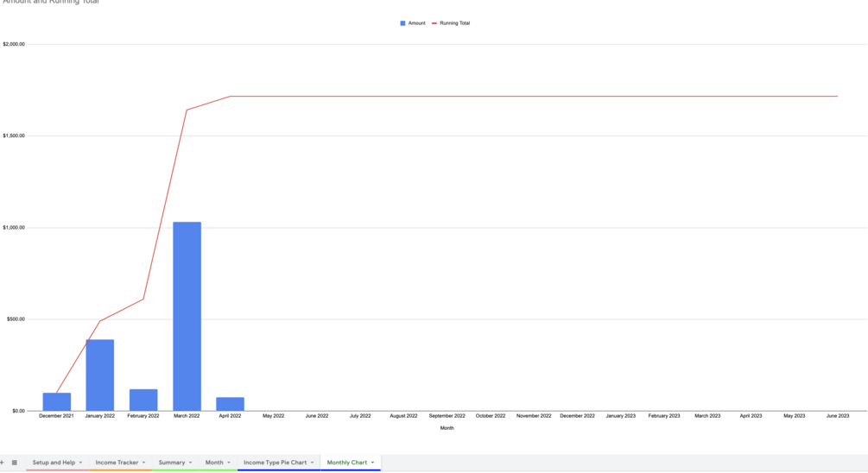Expand Month tab dropdown arrow
The width and height of the screenshot is (868, 473).
[x=229, y=463]
